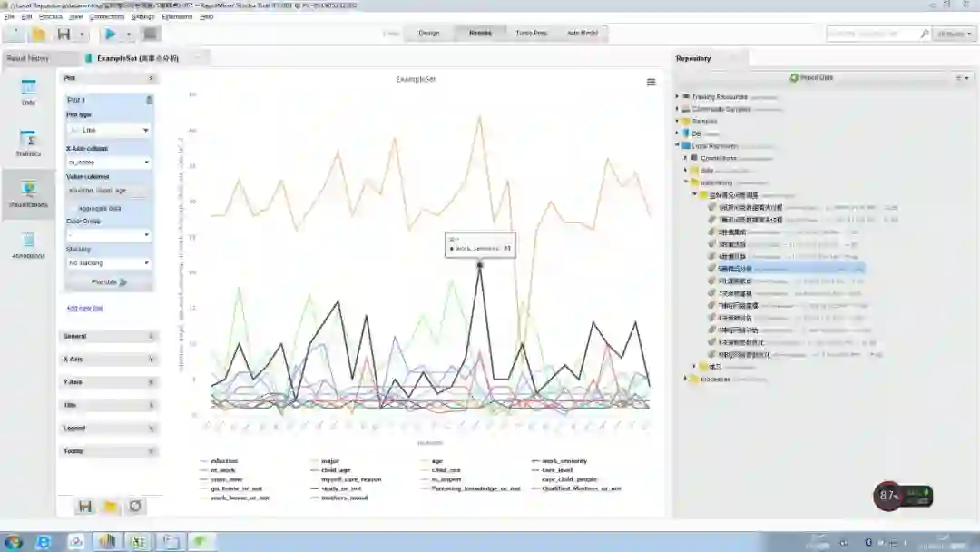Run the process with the blue play button
The width and height of the screenshot is (980, 552).
(x=111, y=34)
